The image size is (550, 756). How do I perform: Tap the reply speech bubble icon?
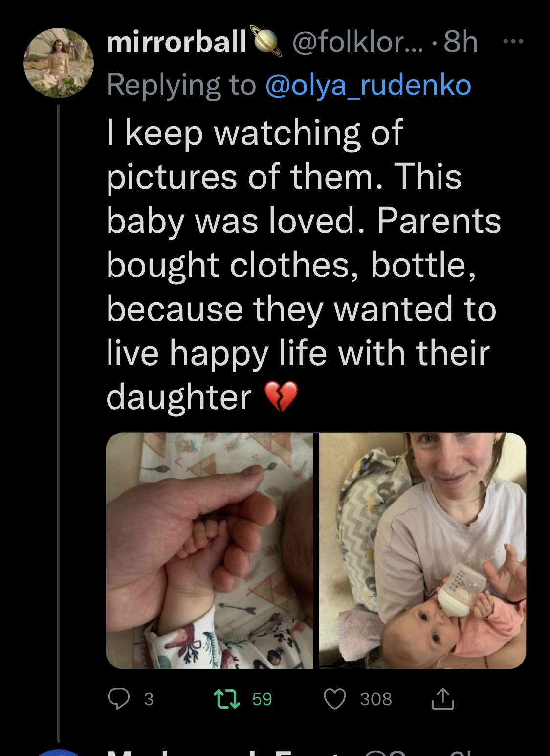tap(119, 699)
